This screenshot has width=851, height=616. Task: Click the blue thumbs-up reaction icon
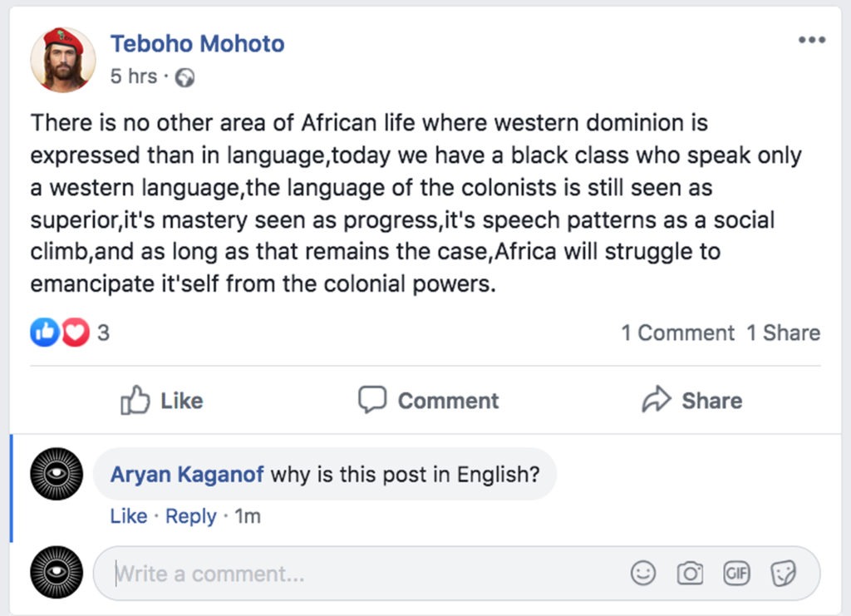click(43, 333)
